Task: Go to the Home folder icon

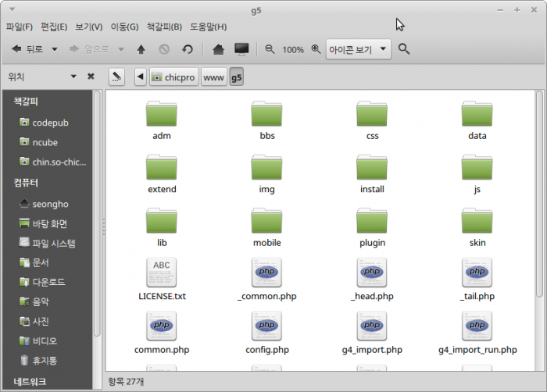Action: click(x=219, y=49)
